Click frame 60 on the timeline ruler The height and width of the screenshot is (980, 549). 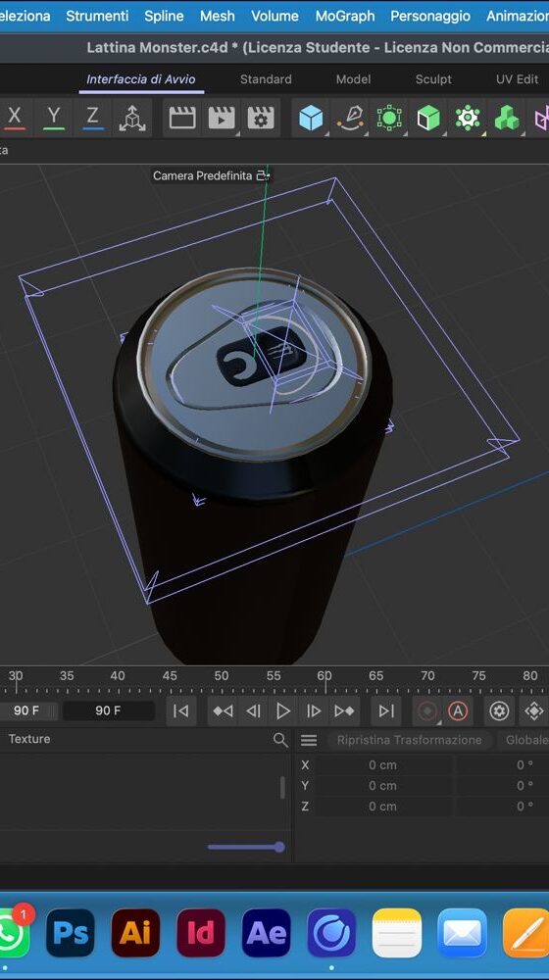(x=324, y=676)
